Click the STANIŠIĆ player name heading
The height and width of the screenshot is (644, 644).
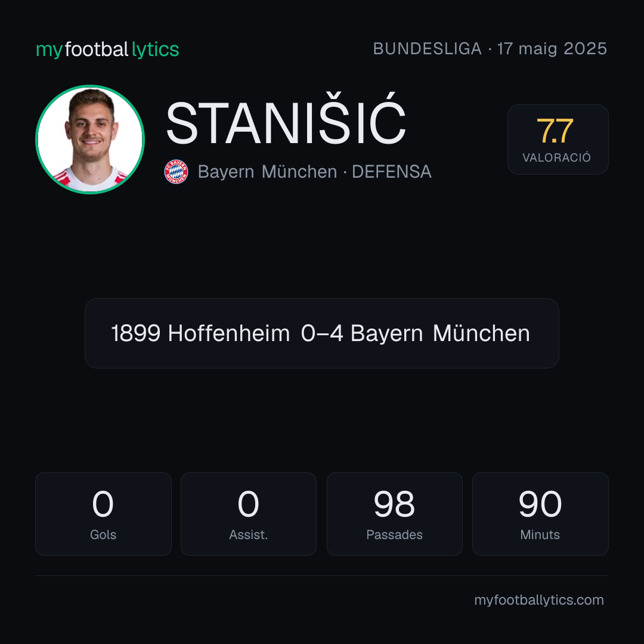pyautogui.click(x=286, y=123)
